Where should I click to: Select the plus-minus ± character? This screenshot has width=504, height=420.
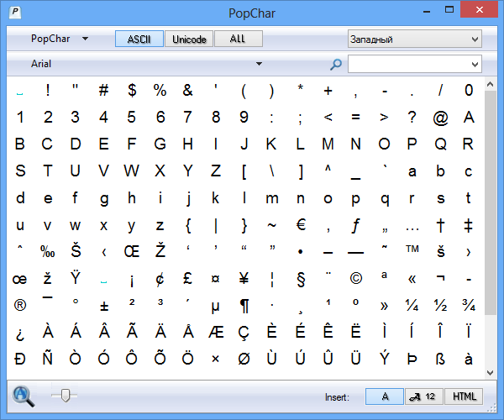(104, 306)
